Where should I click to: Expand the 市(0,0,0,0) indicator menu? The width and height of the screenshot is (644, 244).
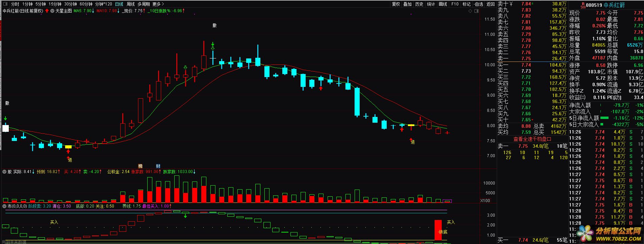pyautogui.click(x=4, y=206)
